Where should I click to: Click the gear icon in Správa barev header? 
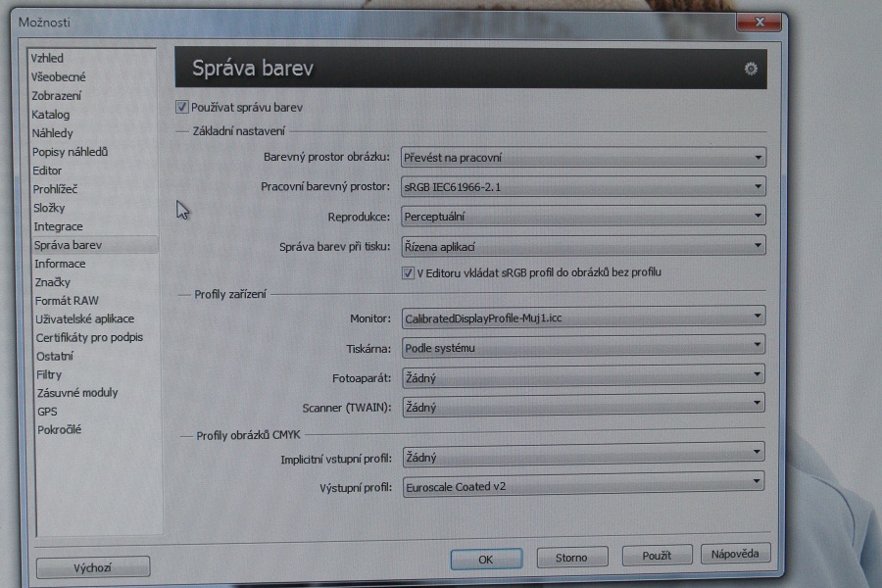[751, 69]
